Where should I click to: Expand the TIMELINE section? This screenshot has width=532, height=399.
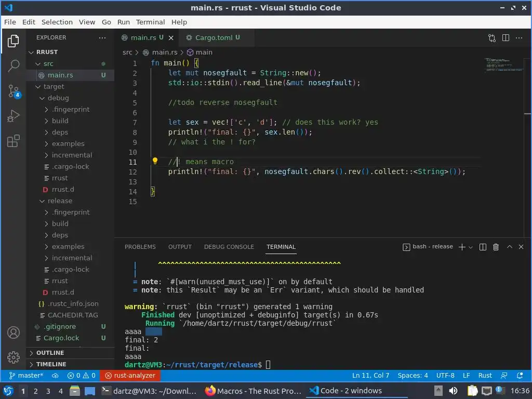[x=70, y=364]
